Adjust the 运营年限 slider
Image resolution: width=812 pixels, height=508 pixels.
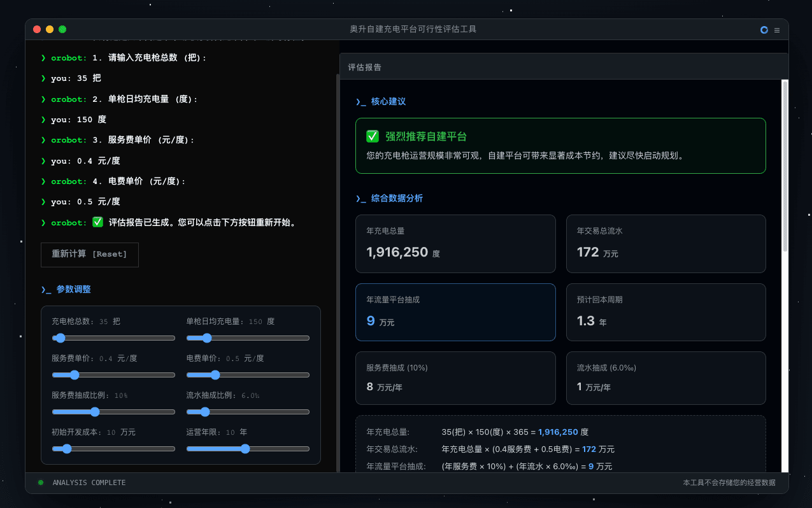(x=248, y=449)
